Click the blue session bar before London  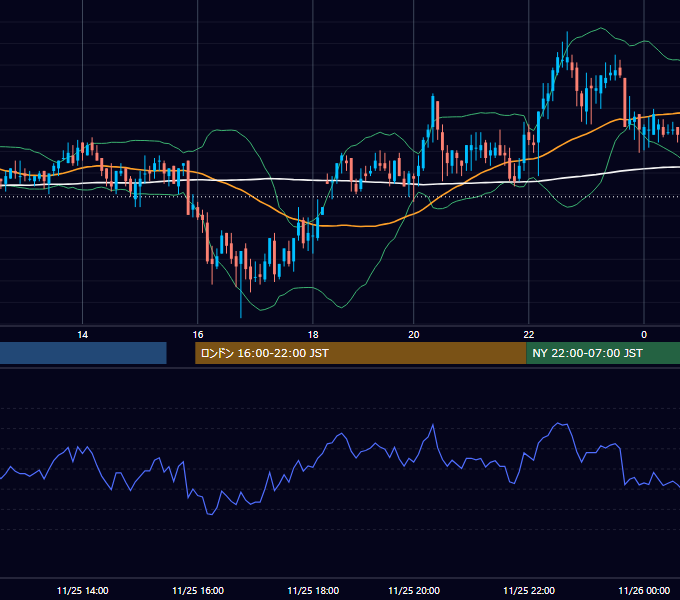coord(83,353)
